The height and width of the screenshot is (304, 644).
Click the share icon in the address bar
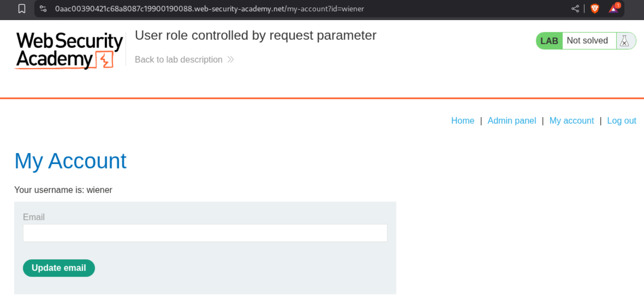(x=575, y=9)
